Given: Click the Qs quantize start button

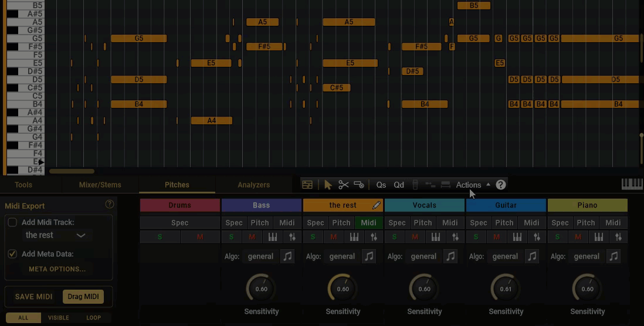Looking at the screenshot, I should click(381, 185).
